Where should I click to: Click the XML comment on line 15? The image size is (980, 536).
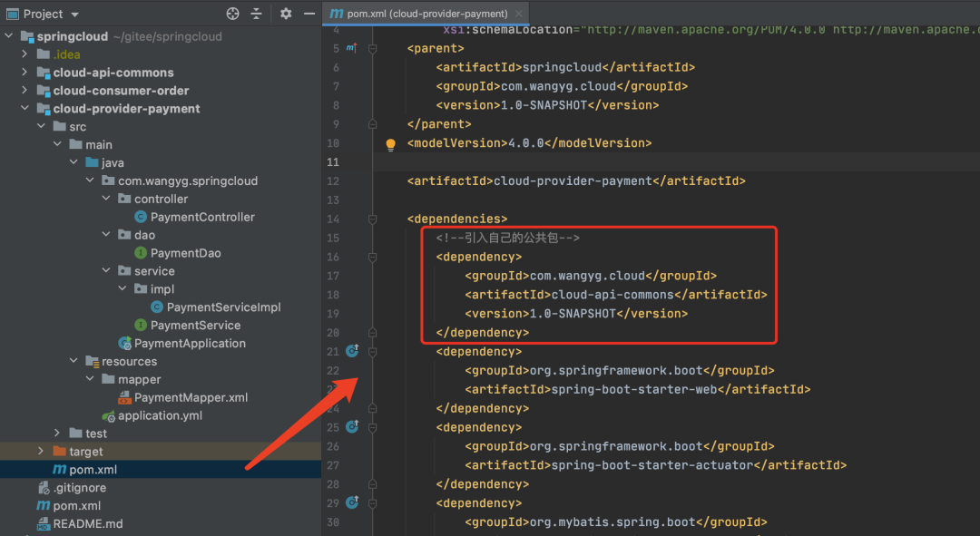tap(507, 238)
